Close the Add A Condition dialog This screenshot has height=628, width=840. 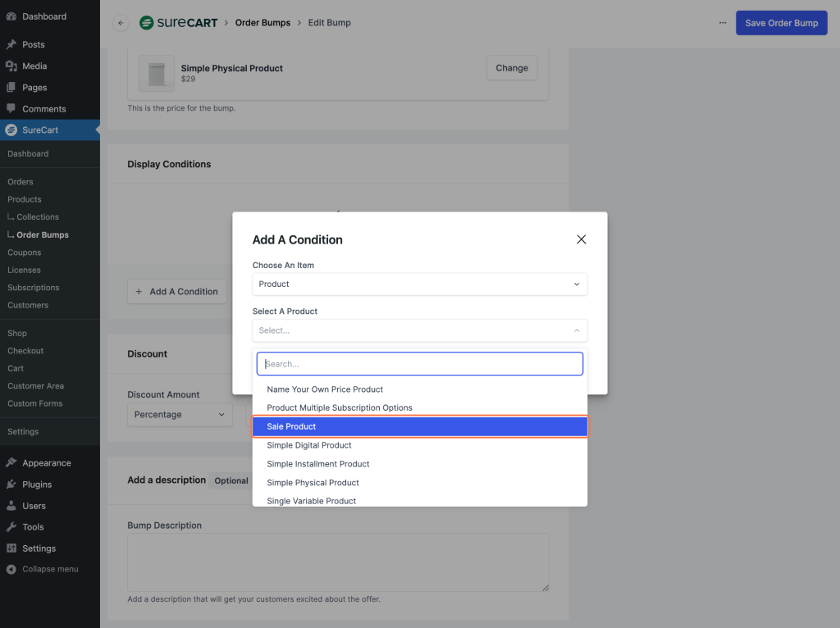(x=581, y=239)
